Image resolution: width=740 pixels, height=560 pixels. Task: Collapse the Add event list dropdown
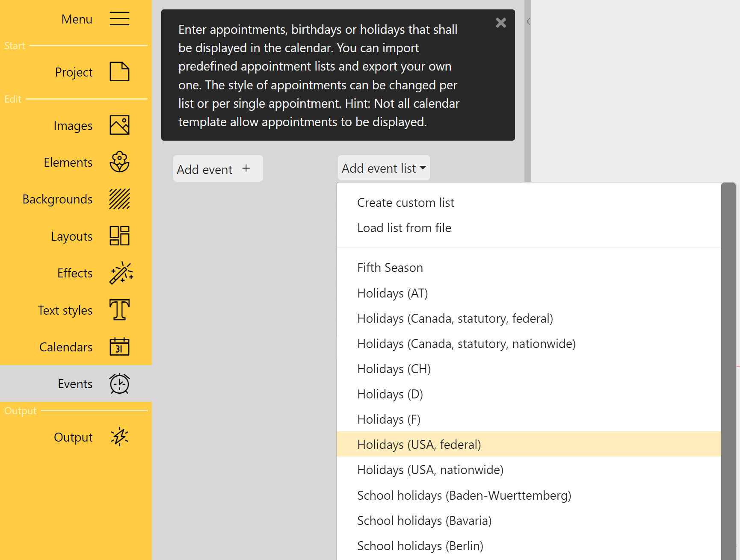(x=384, y=168)
